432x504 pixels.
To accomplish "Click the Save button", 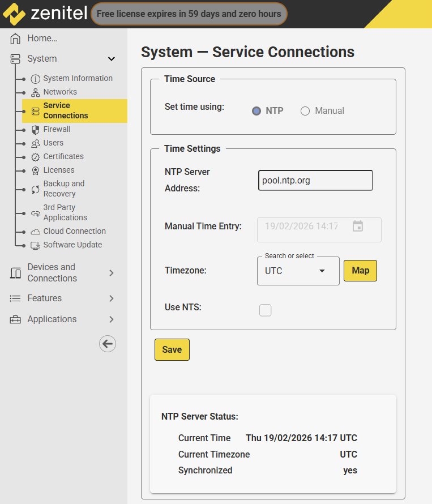I will 172,350.
